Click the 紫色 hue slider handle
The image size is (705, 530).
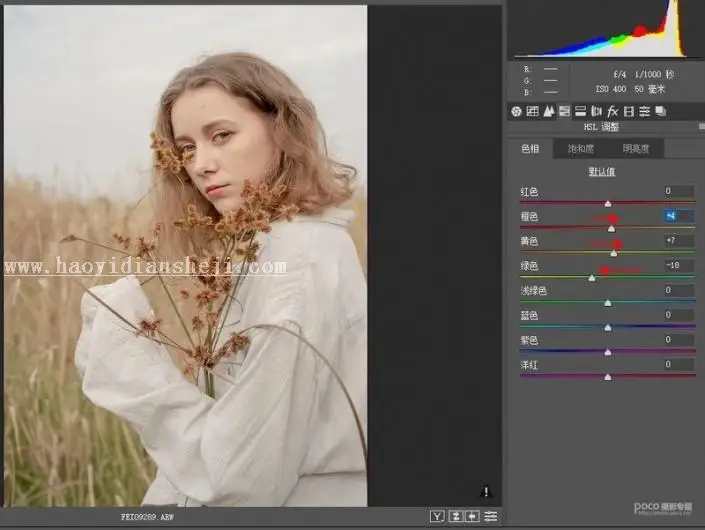point(608,352)
